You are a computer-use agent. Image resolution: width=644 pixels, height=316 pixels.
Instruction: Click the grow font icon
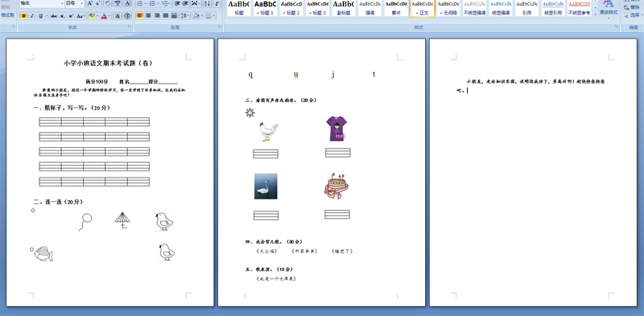click(89, 3)
